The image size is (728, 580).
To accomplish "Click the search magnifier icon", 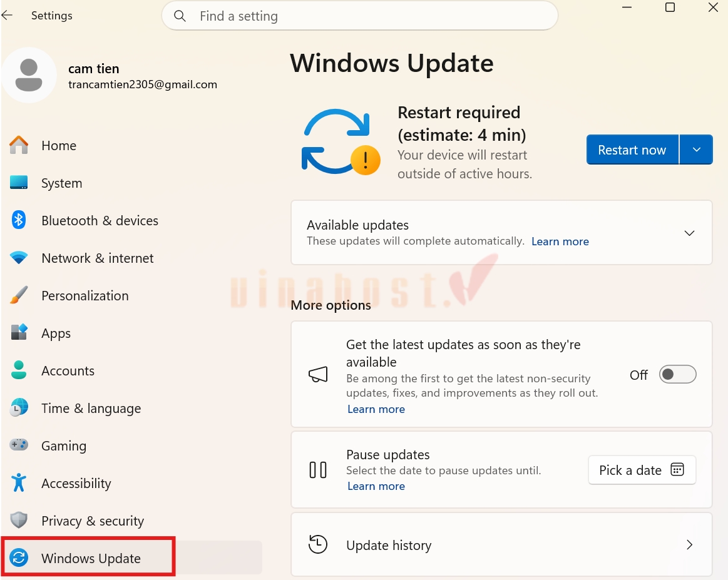I will (180, 16).
